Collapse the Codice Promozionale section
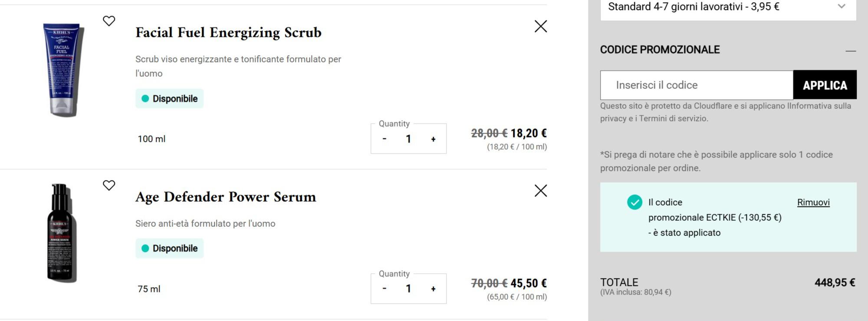The height and width of the screenshot is (321, 868). pyautogui.click(x=851, y=50)
